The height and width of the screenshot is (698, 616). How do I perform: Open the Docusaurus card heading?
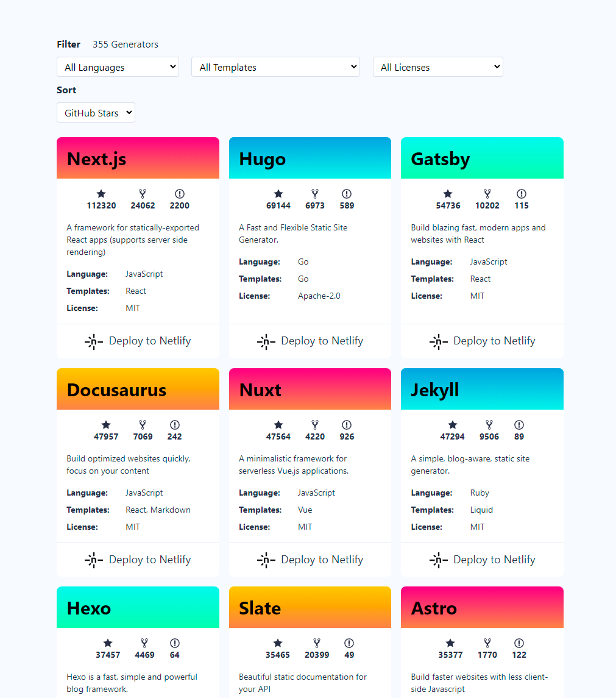coord(116,390)
